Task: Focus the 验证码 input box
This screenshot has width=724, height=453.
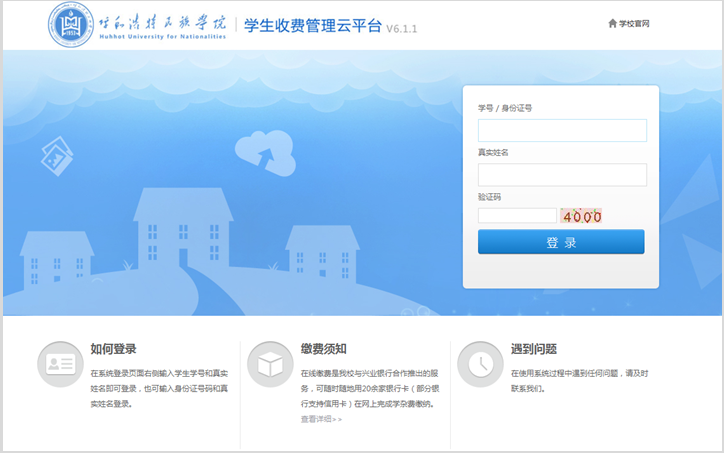Action: (517, 216)
